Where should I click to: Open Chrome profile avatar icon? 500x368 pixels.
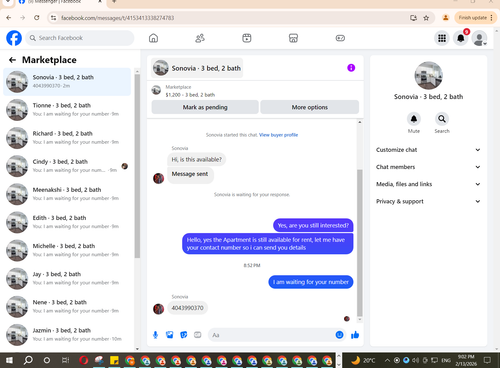coord(445,18)
